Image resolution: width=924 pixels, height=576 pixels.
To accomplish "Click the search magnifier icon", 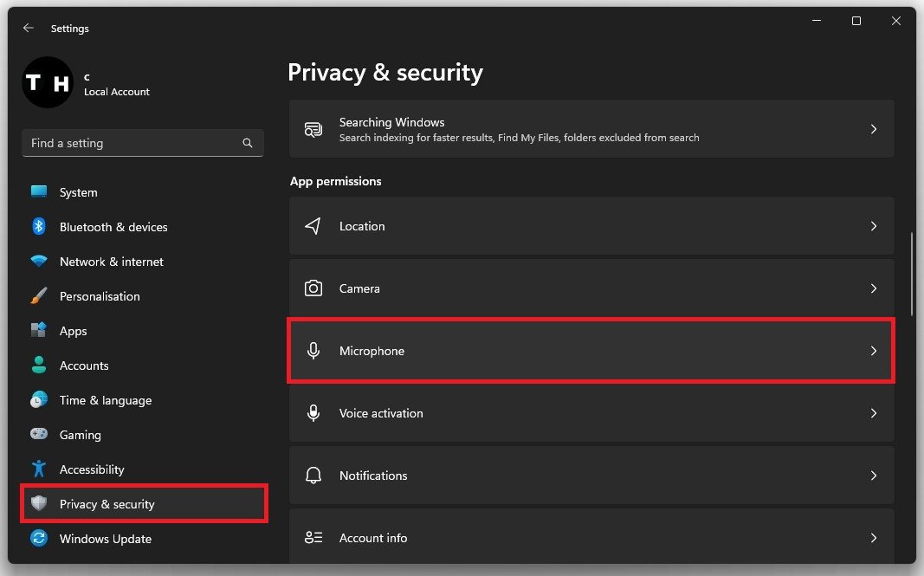I will (x=248, y=143).
